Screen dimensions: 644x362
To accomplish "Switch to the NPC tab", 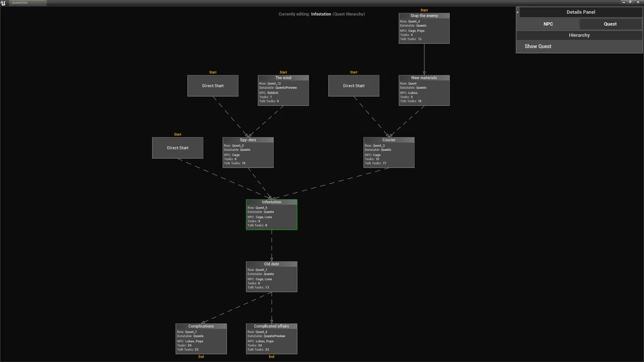I will click(548, 24).
